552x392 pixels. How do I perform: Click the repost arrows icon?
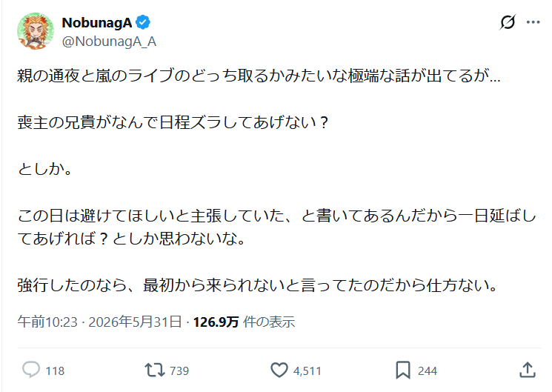(155, 371)
